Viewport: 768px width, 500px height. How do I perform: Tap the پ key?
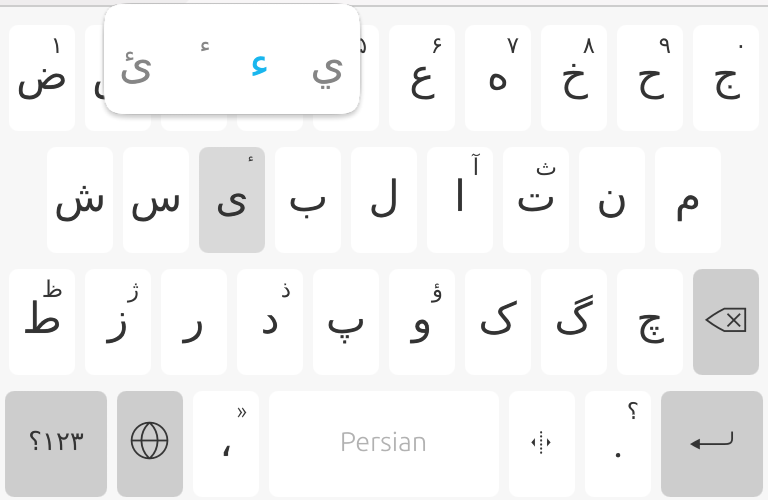coord(346,322)
